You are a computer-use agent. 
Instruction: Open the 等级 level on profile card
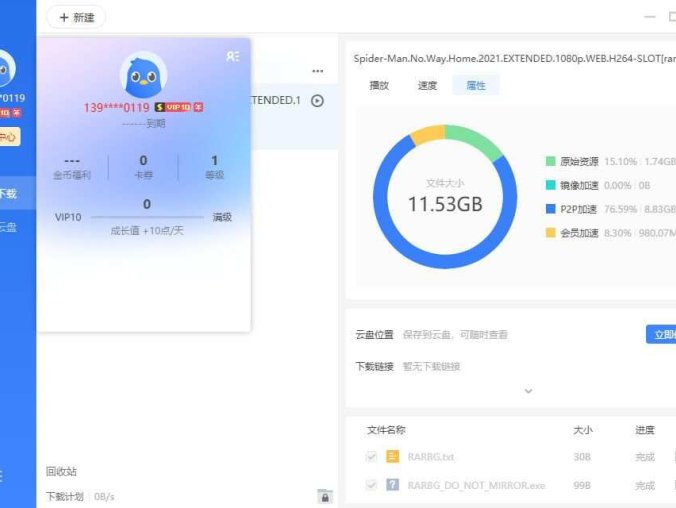(214, 167)
